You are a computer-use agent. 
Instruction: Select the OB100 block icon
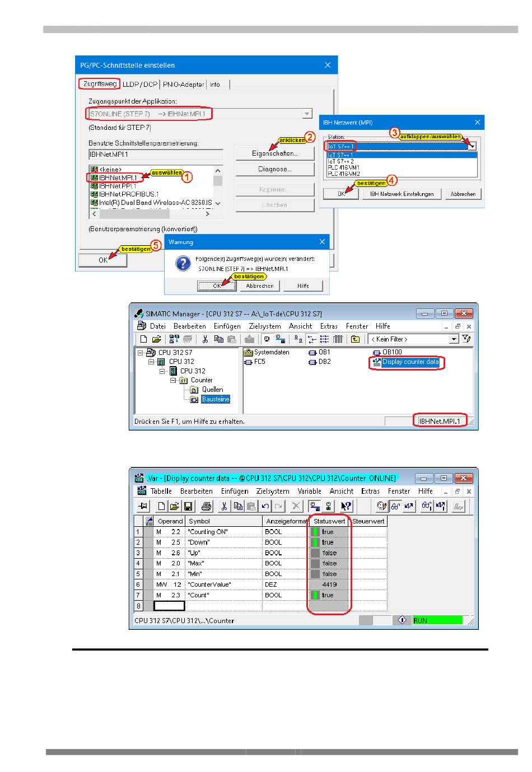click(377, 353)
